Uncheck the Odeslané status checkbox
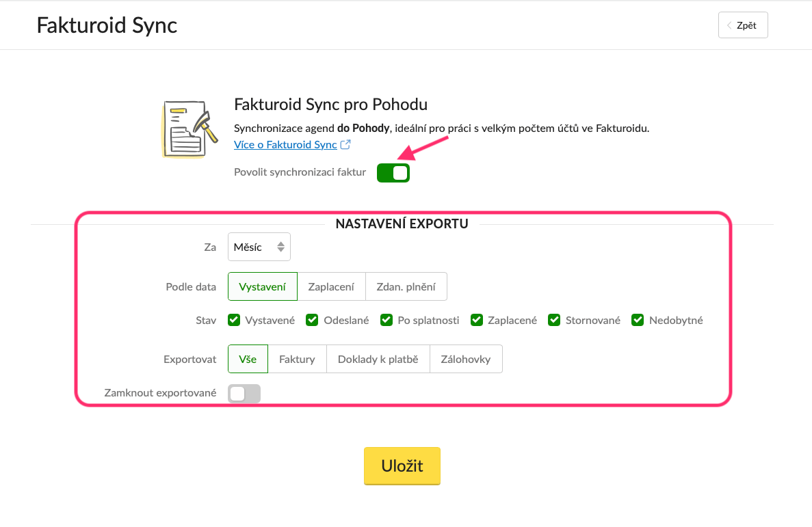This screenshot has width=812, height=527. 312,320
